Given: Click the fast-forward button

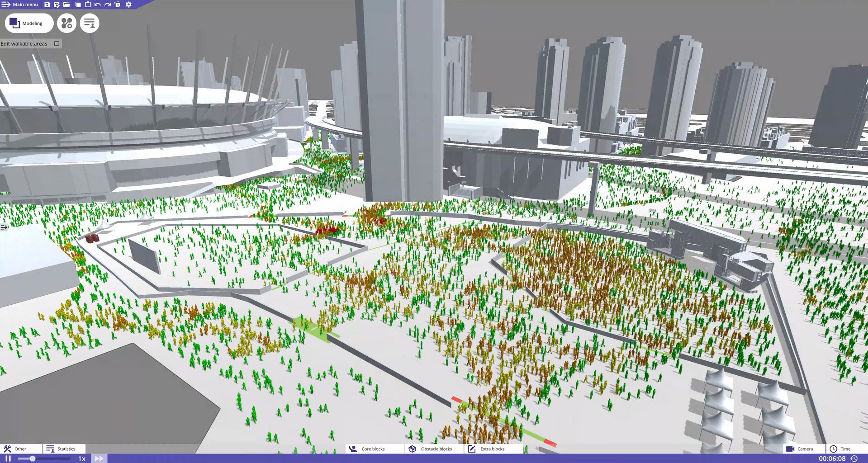Looking at the screenshot, I should click(x=99, y=458).
